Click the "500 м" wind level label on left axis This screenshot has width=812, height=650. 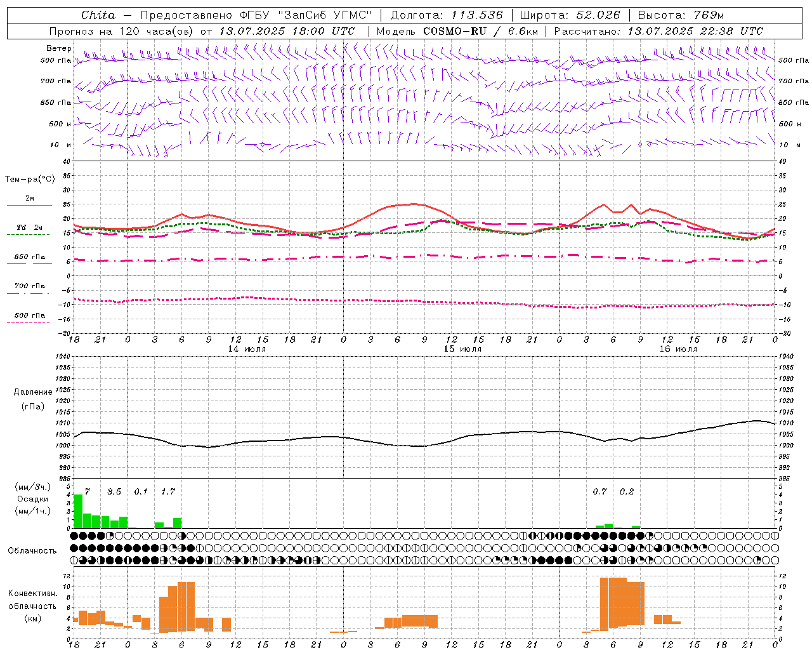pos(60,124)
